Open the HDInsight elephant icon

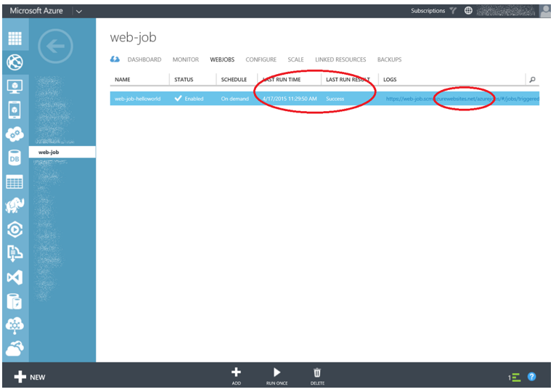[15, 205]
